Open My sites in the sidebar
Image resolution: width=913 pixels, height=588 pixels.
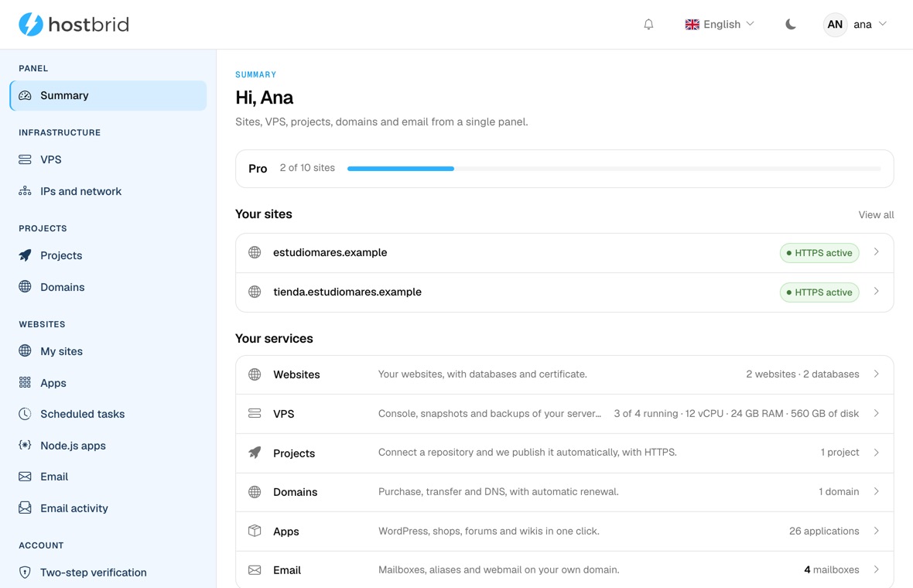108,351
